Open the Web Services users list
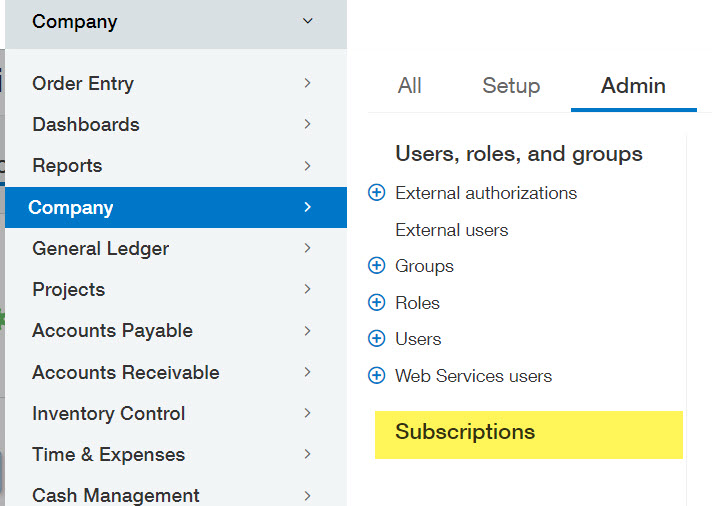This screenshot has width=712, height=506. point(473,376)
